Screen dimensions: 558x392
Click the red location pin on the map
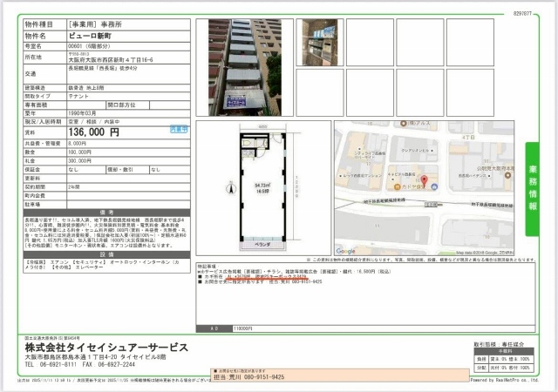tap(426, 180)
